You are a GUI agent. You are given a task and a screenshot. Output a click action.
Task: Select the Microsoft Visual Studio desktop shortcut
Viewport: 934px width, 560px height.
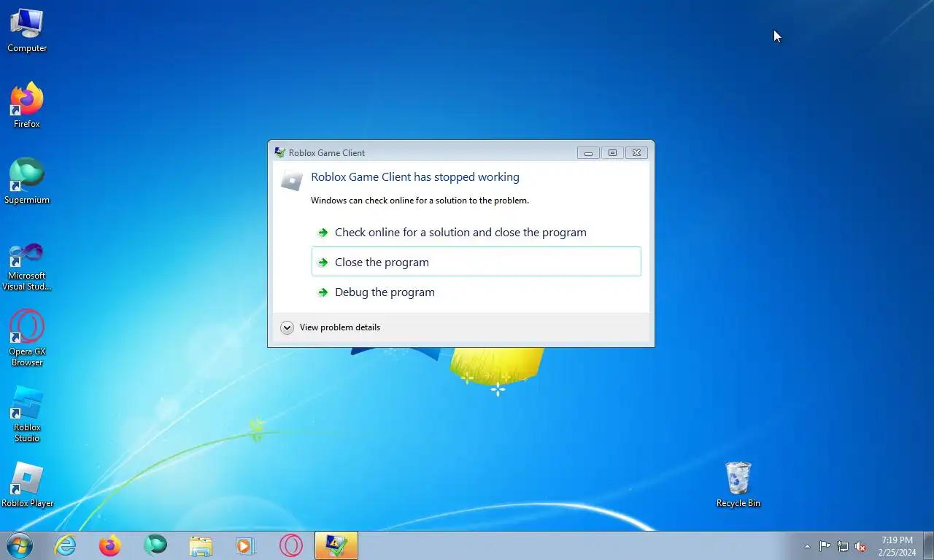pos(27,266)
